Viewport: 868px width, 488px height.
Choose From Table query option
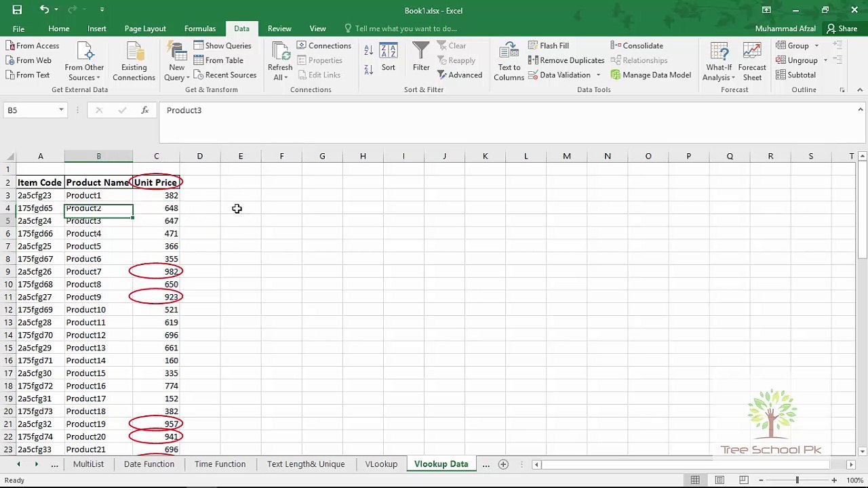point(218,60)
